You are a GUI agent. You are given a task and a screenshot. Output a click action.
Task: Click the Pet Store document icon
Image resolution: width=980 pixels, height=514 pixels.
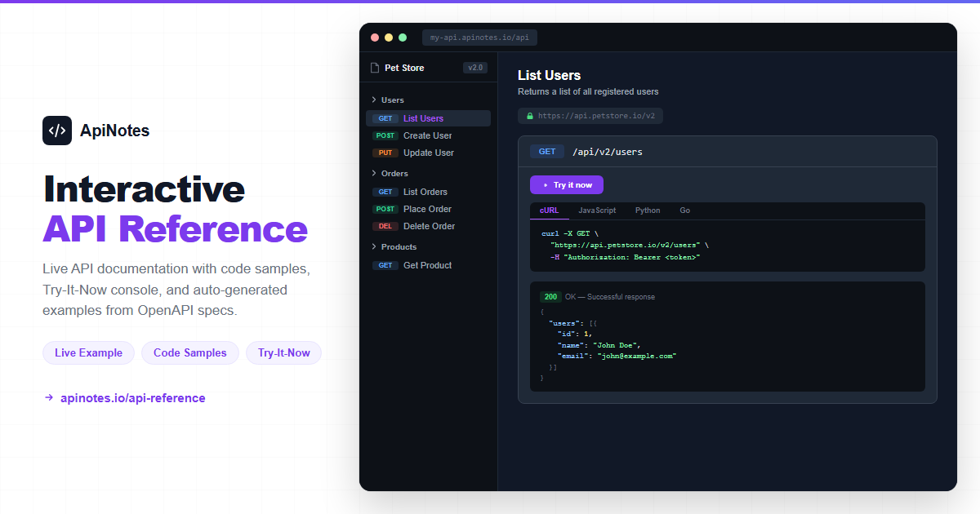(x=375, y=68)
